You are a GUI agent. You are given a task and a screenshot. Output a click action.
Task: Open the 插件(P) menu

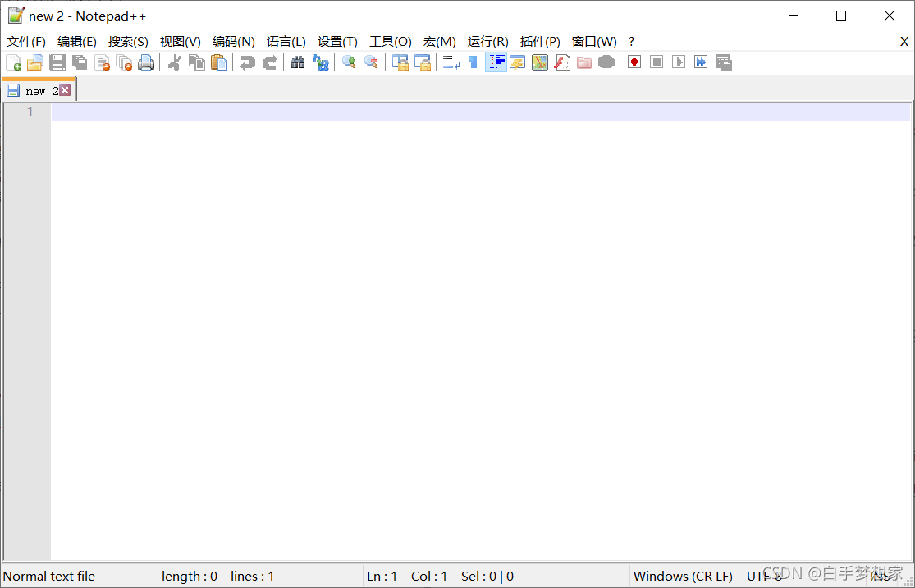pyautogui.click(x=540, y=42)
